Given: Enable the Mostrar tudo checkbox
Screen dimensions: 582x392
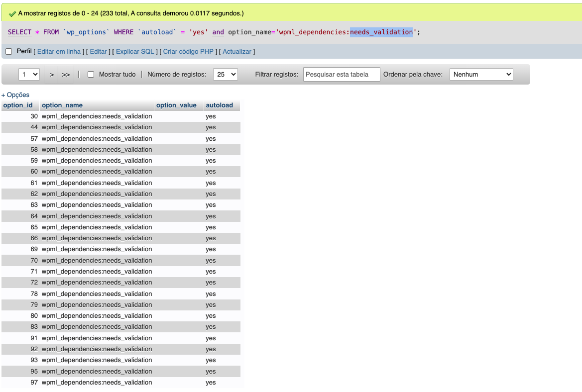Looking at the screenshot, I should click(x=91, y=75).
